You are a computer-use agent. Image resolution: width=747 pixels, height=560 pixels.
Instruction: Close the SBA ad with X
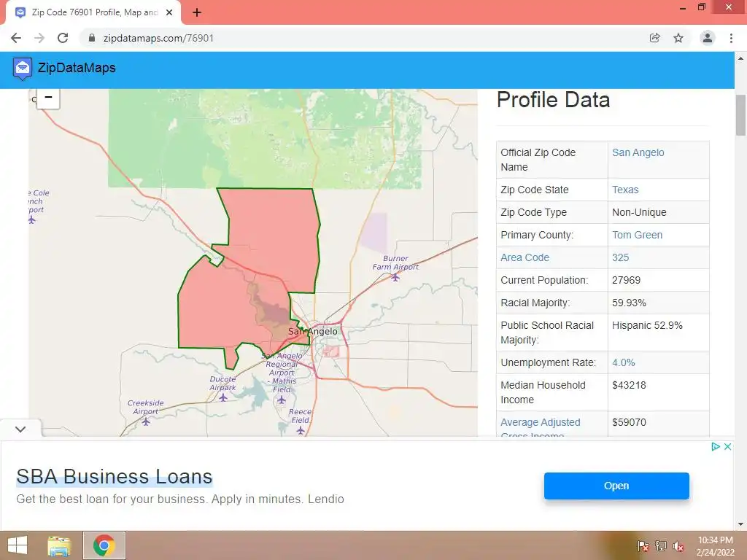point(727,447)
